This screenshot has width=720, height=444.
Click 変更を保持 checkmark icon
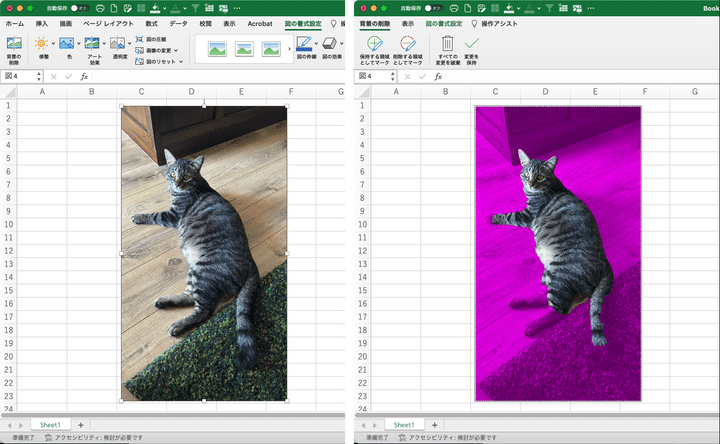pos(472,43)
